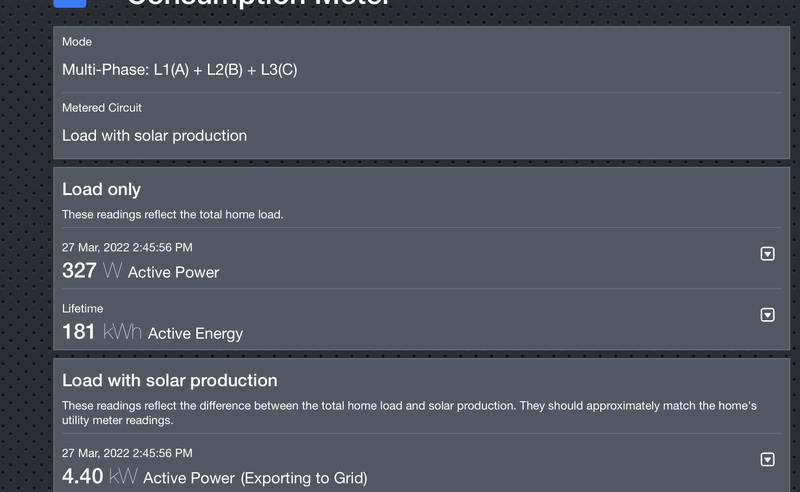
Task: Click the Mode field label
Action: (x=77, y=42)
